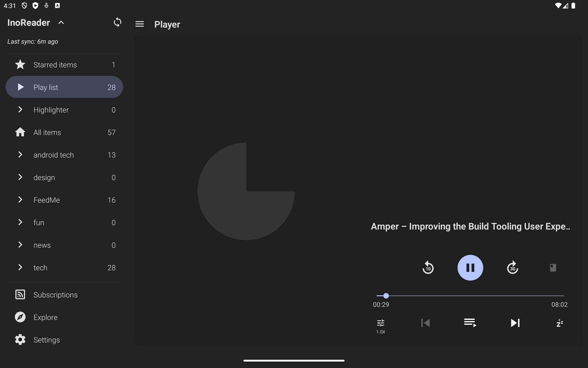
Task: Click the play triangle icon of Play list
Action: pyautogui.click(x=21, y=87)
